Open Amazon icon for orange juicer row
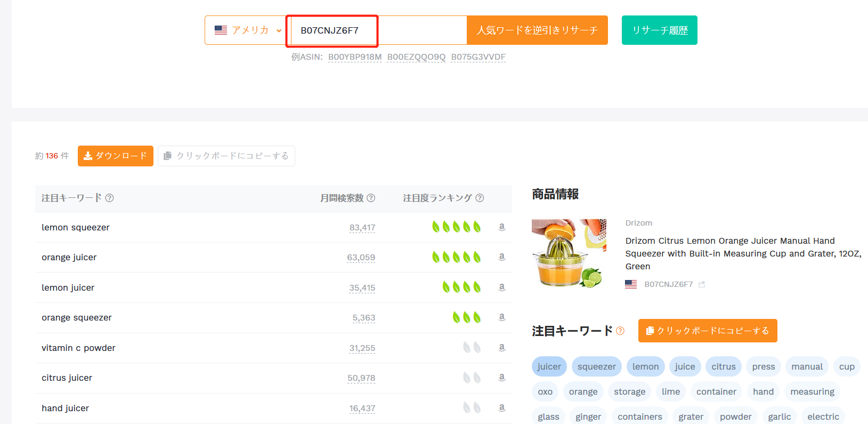The width and height of the screenshot is (868, 424). tap(501, 257)
